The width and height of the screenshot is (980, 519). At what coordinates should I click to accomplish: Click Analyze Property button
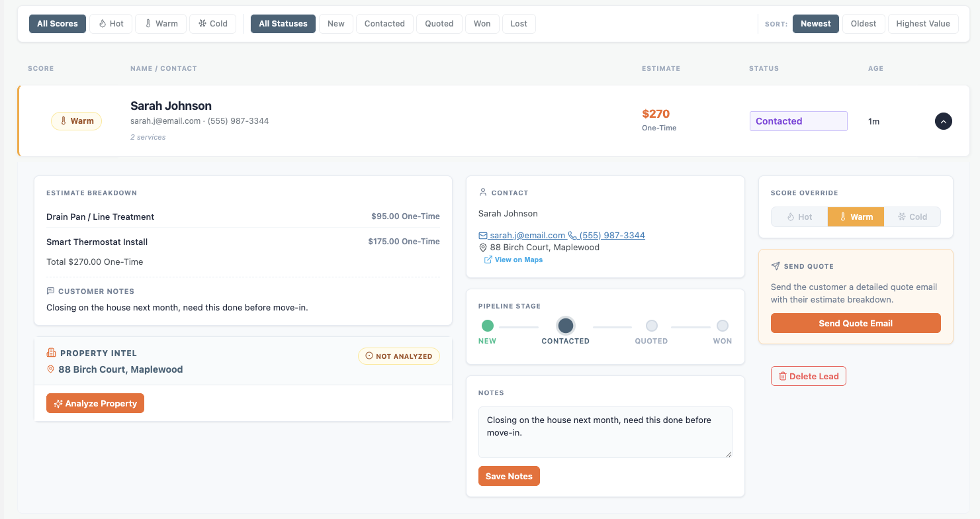[95, 403]
